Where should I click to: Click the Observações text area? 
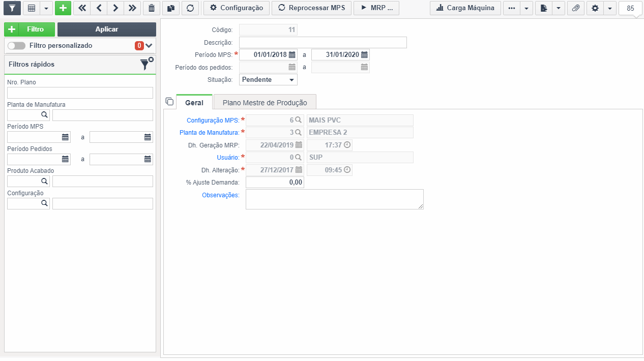(335, 199)
